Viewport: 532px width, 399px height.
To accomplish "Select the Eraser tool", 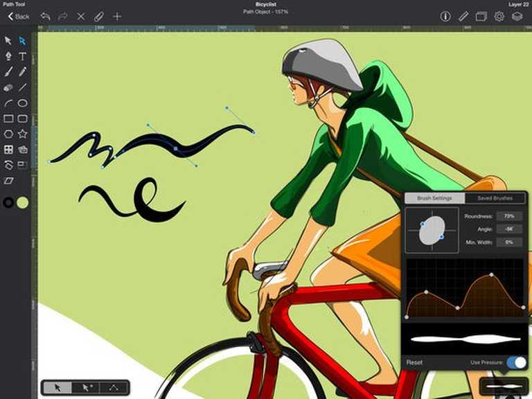I will 8,87.
